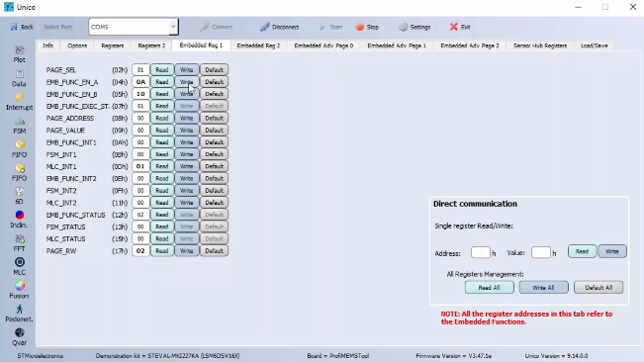Image resolution: width=644 pixels, height=362 pixels.
Task: Switch to the Embedded Reg 2 tab
Action: click(x=258, y=45)
